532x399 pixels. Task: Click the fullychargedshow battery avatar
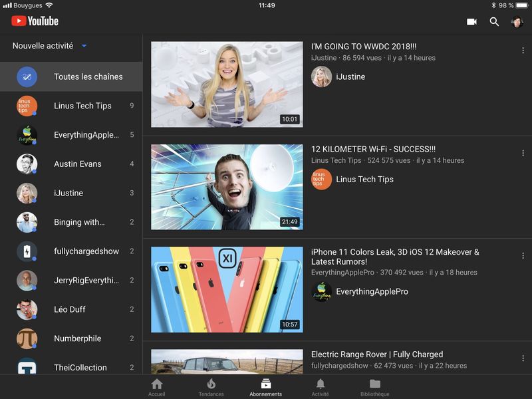pyautogui.click(x=27, y=251)
